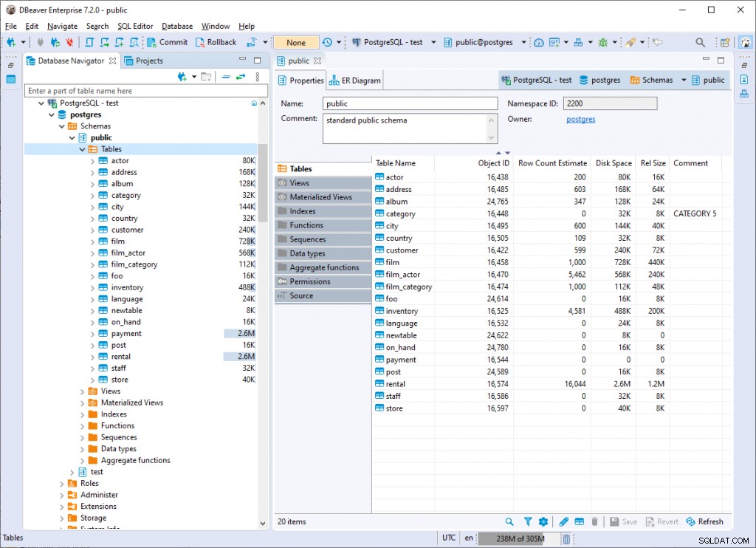Click create new table icon in bottom toolbar
This screenshot has height=548, width=756.
click(579, 521)
